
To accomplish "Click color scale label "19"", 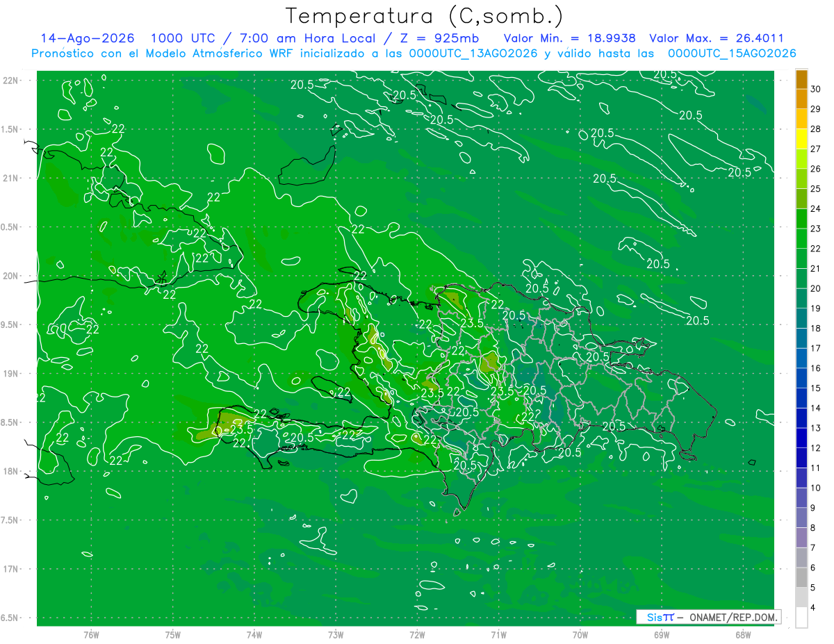I will click(816, 308).
